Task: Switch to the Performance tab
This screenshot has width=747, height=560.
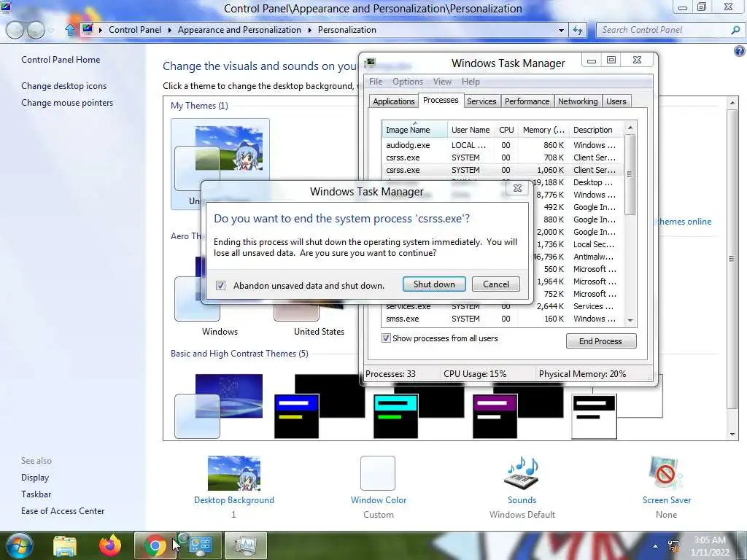Action: pyautogui.click(x=527, y=101)
